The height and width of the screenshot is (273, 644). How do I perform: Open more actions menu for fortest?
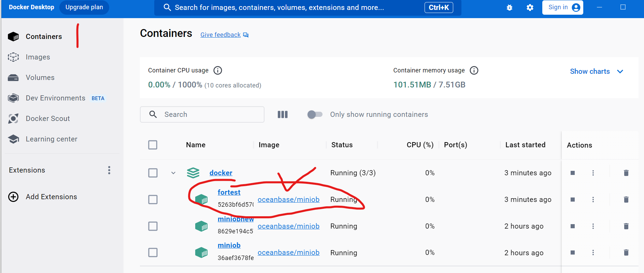click(593, 200)
